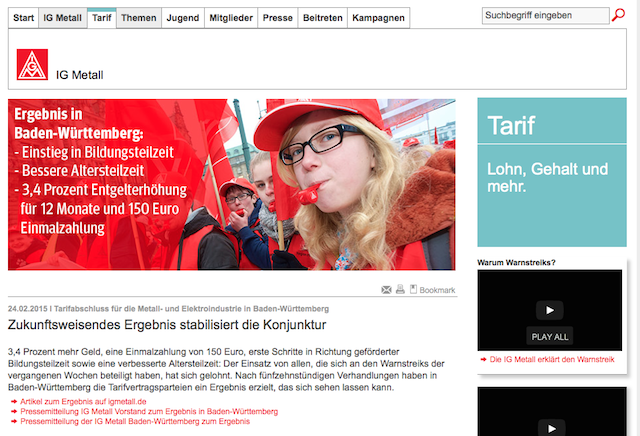
Task: Click the Ergebnis in Baden-Württemberg banner image
Action: [x=231, y=184]
